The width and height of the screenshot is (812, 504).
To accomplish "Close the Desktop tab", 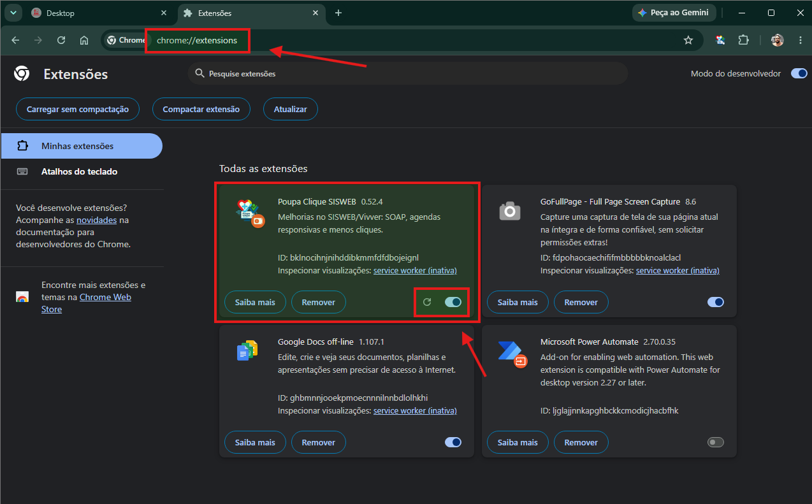I will point(164,13).
